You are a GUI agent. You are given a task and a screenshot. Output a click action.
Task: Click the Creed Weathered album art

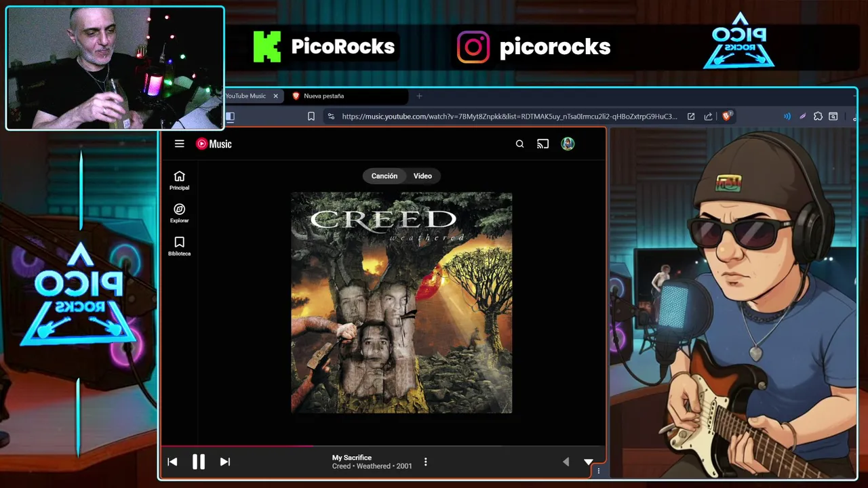point(401,302)
